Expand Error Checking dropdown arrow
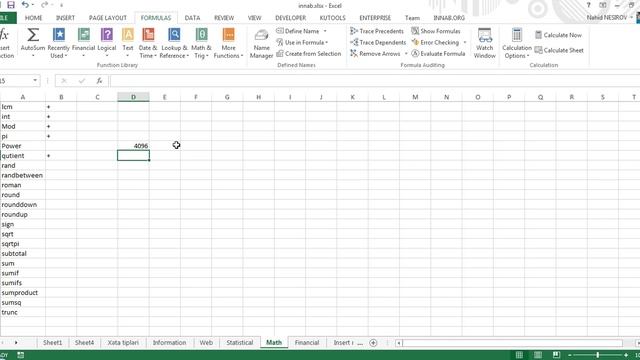This screenshot has height=360, width=640. pos(464,42)
